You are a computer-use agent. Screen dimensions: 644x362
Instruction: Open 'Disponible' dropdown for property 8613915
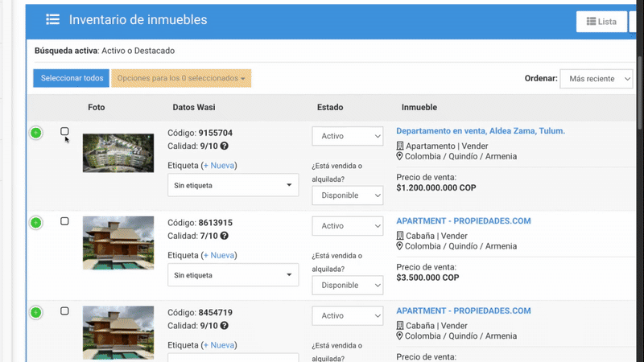click(x=348, y=286)
